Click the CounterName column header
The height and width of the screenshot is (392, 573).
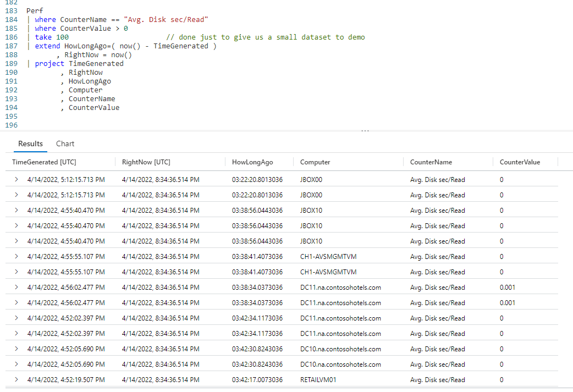[432, 162]
